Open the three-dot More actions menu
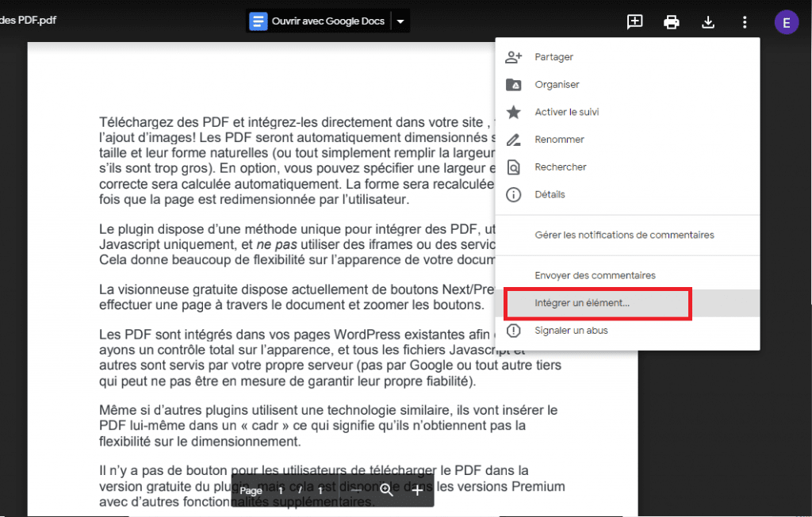 (744, 21)
